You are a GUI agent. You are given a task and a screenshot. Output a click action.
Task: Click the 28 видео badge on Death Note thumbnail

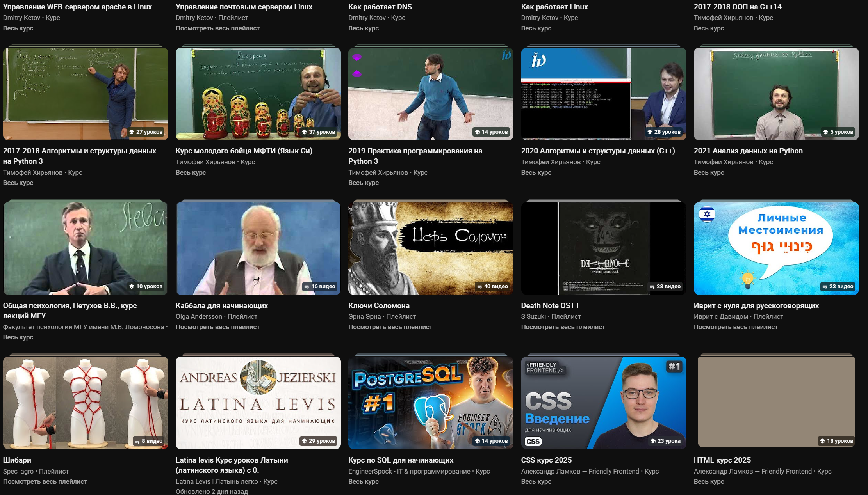[665, 286]
